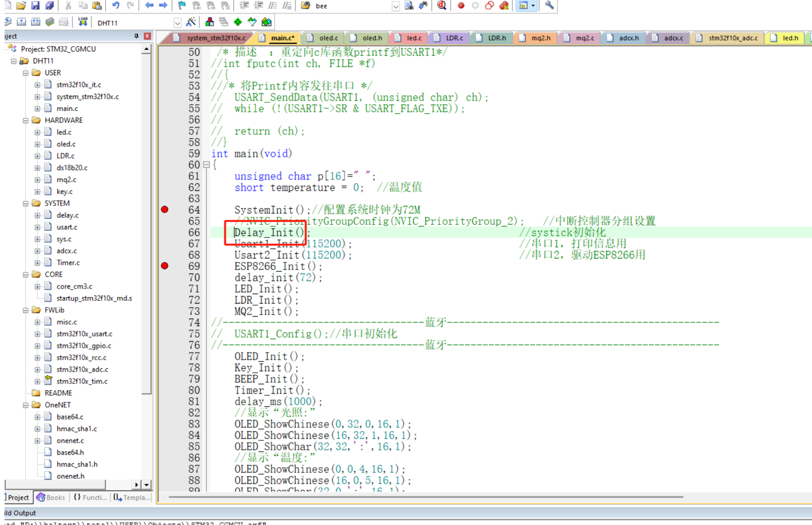Viewport: 812px width, 525px height.
Task: Open the Configuration wrench settings
Action: pyautogui.click(x=549, y=6)
